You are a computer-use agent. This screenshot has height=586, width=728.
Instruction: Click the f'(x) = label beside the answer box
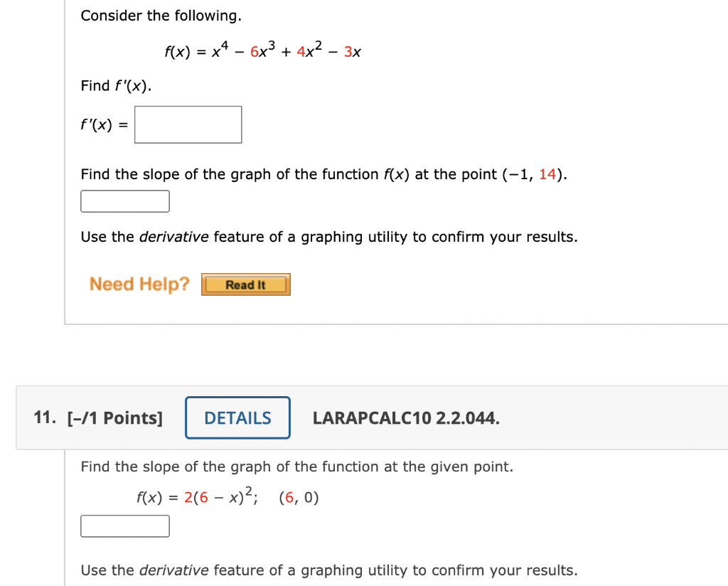[103, 124]
